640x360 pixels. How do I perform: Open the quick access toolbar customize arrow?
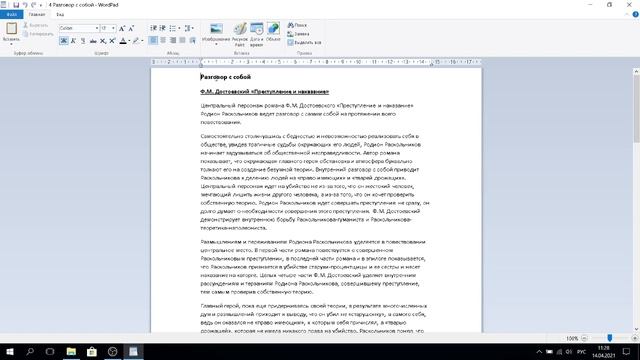pos(40,5)
